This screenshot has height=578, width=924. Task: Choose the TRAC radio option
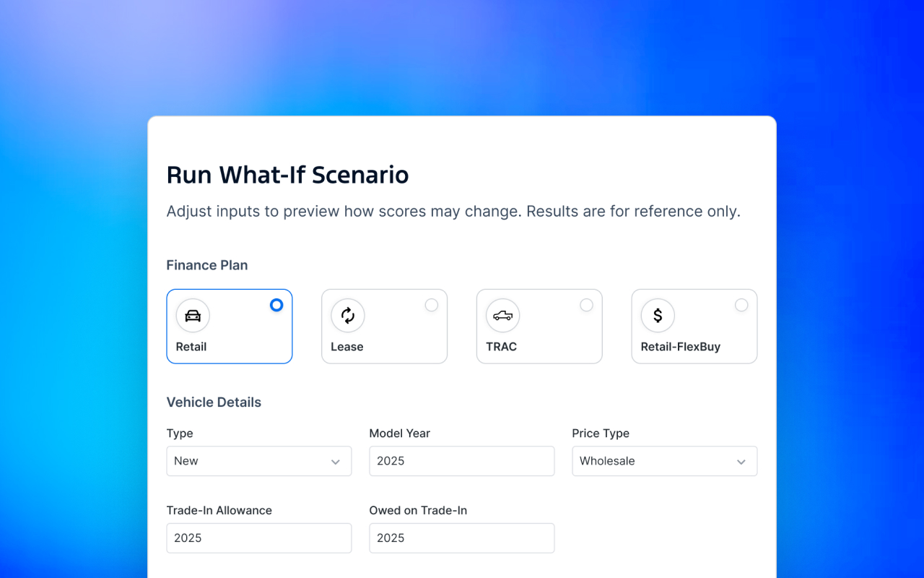point(587,306)
